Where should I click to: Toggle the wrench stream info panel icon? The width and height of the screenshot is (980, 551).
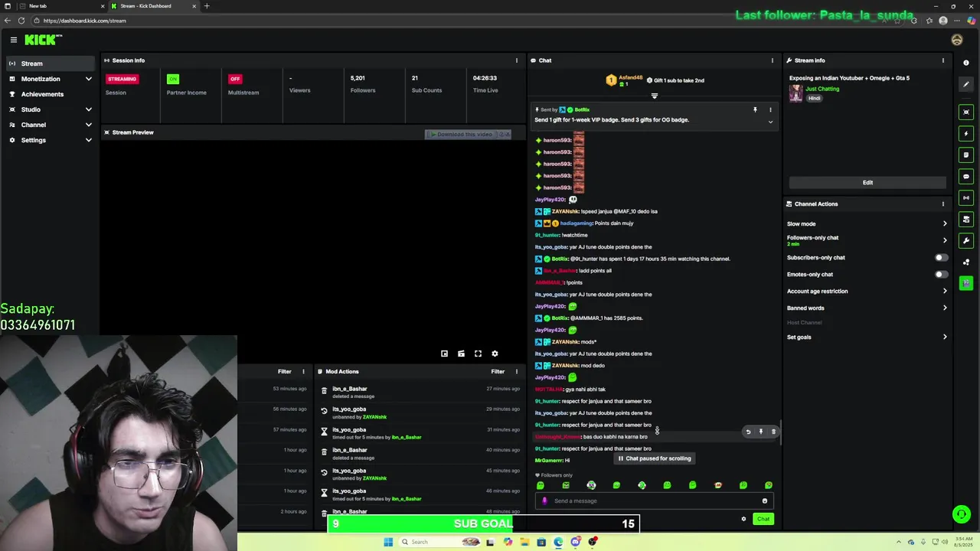tap(966, 240)
